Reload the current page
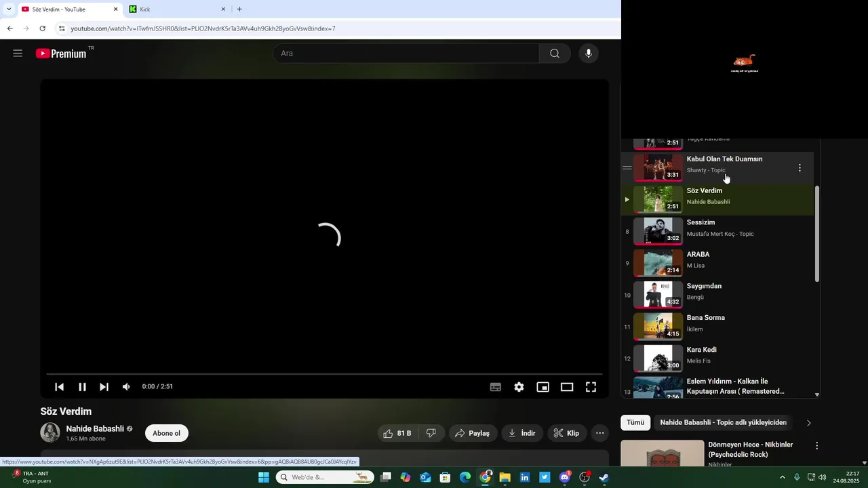 click(42, 28)
